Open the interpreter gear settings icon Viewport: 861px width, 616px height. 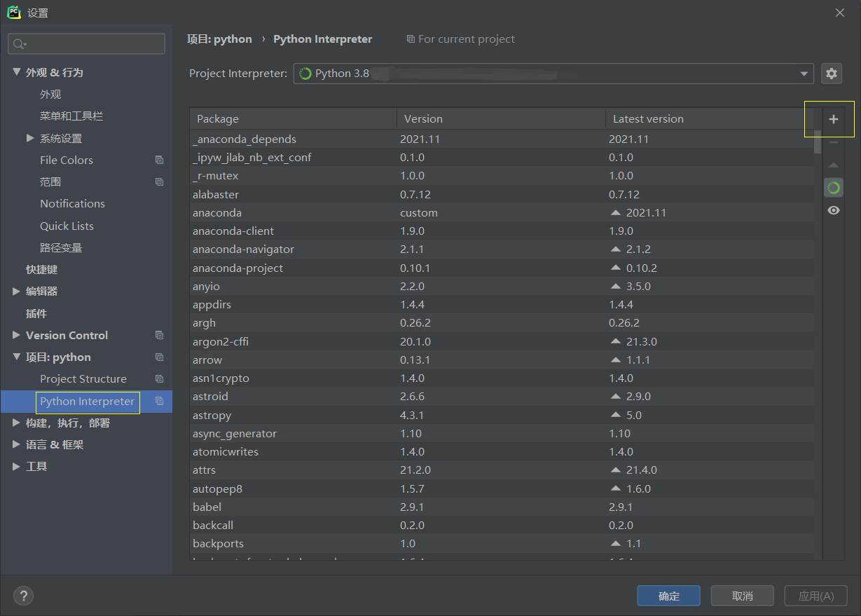point(832,74)
